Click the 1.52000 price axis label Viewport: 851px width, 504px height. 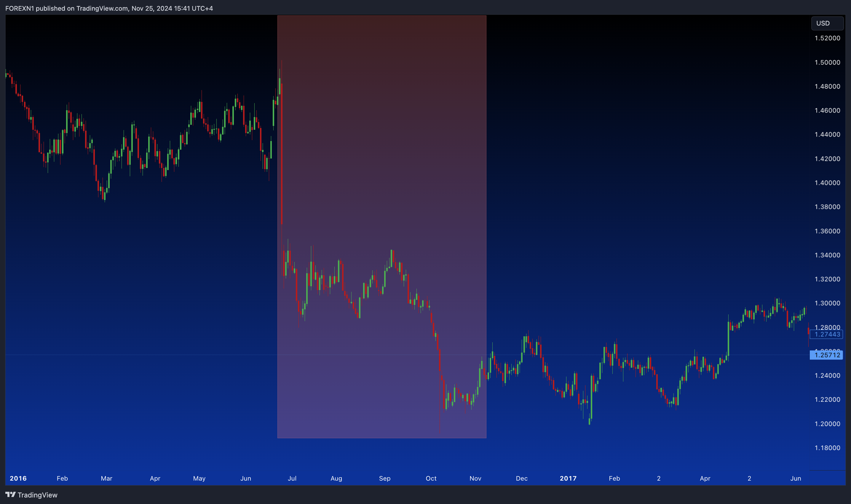(x=827, y=38)
